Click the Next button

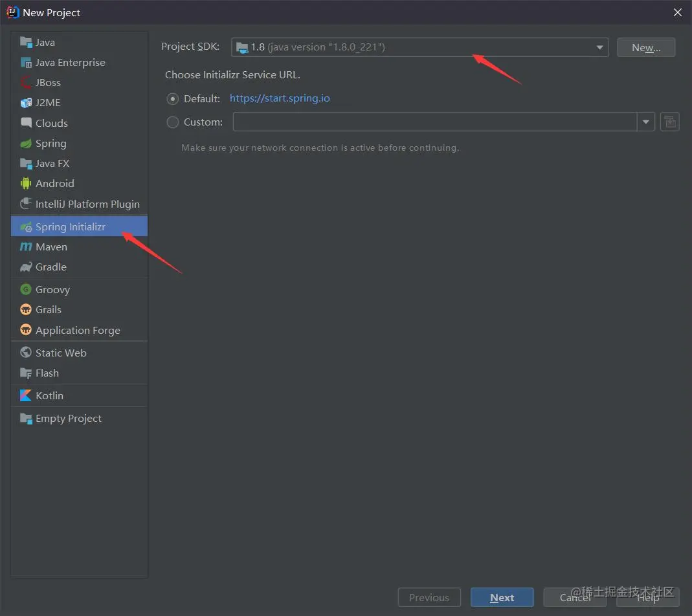click(502, 597)
